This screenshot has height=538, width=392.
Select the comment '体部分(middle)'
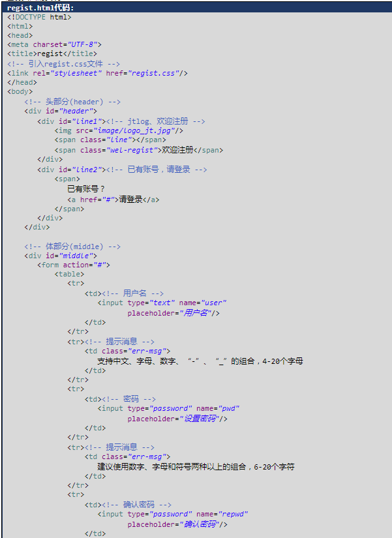coord(72,247)
